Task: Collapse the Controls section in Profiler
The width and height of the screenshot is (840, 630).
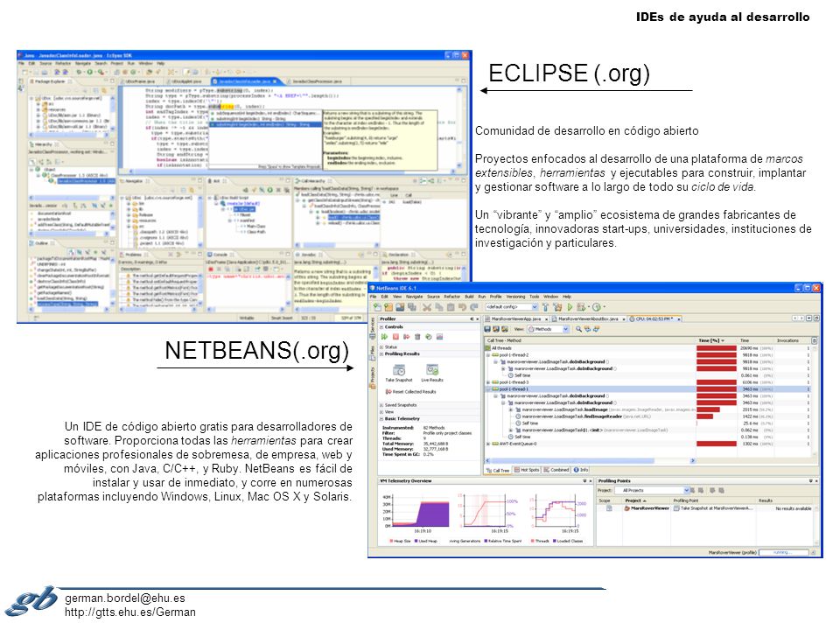Action: [381, 326]
